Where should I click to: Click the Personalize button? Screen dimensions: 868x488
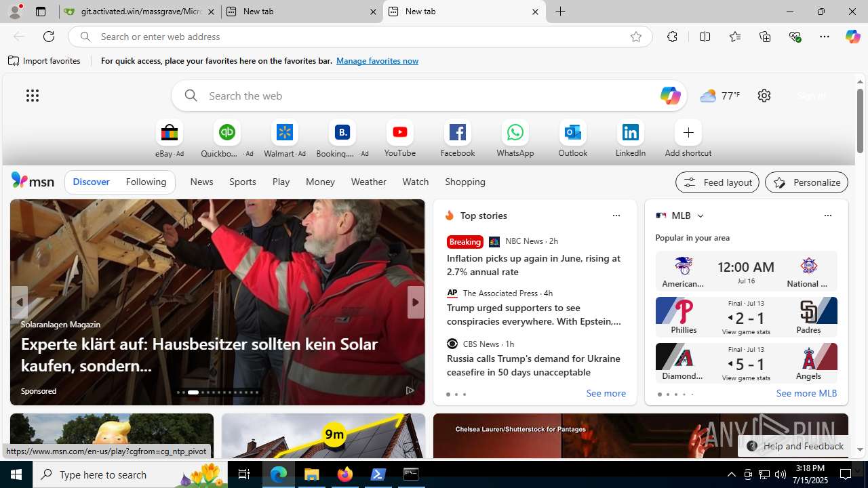coord(806,182)
